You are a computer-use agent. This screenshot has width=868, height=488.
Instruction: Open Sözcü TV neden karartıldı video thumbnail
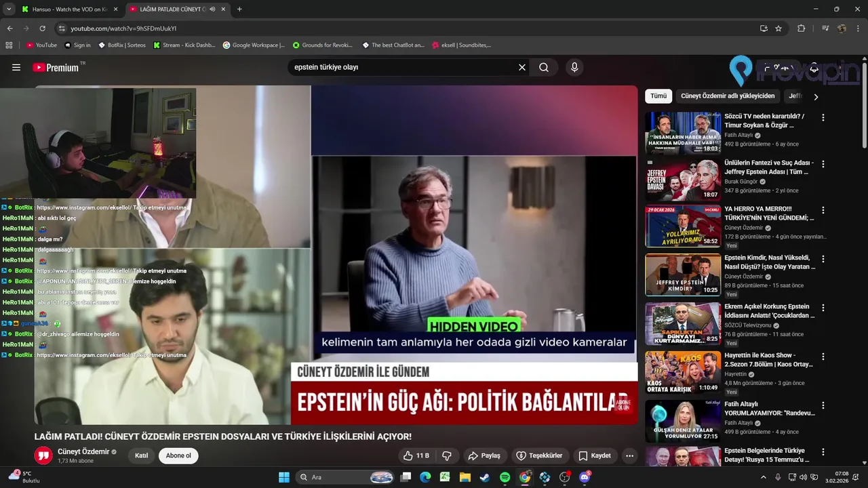point(683,133)
